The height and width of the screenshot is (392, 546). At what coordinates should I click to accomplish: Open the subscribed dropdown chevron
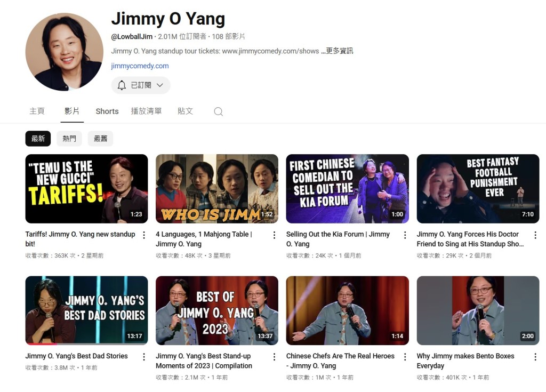point(160,85)
